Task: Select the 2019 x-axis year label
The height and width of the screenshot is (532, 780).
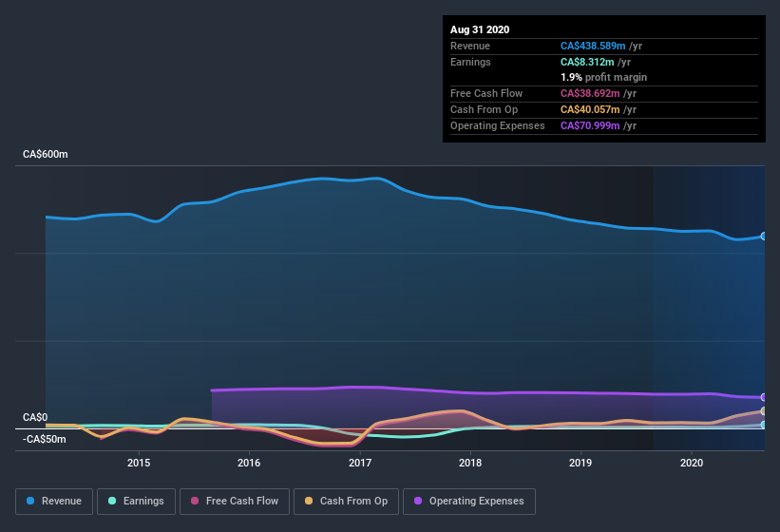Action: tap(580, 463)
